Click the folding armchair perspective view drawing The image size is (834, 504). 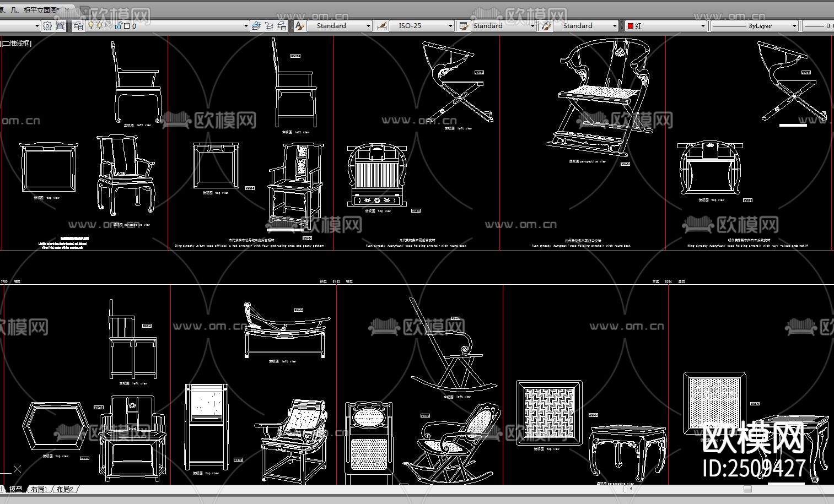[600, 97]
